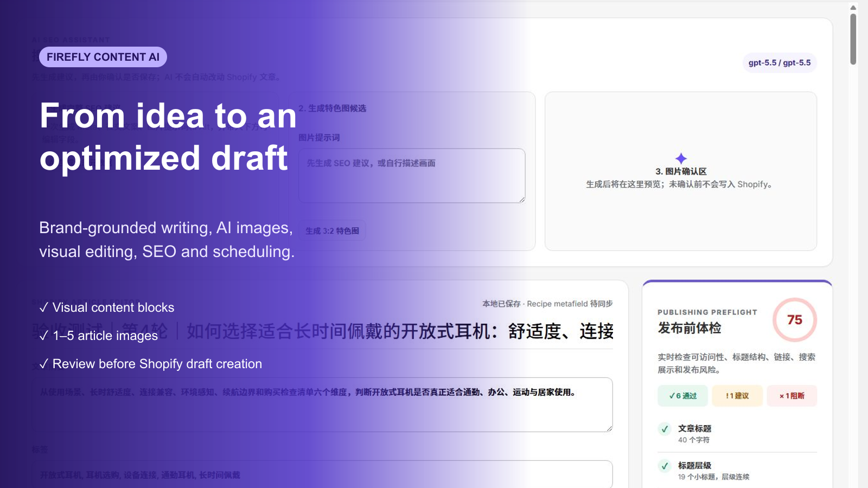This screenshot has height=488, width=868.
Task: Edit the article summary text area
Action: pyautogui.click(x=322, y=404)
